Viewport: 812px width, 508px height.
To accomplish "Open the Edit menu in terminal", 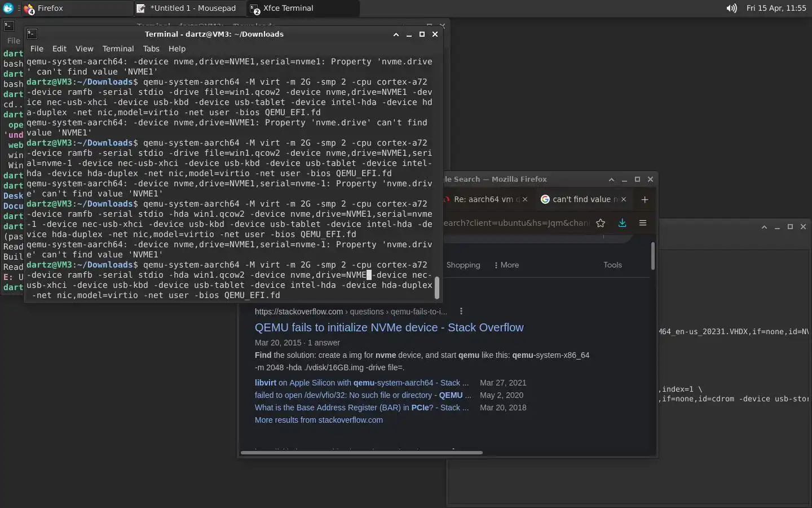I will click(x=59, y=49).
